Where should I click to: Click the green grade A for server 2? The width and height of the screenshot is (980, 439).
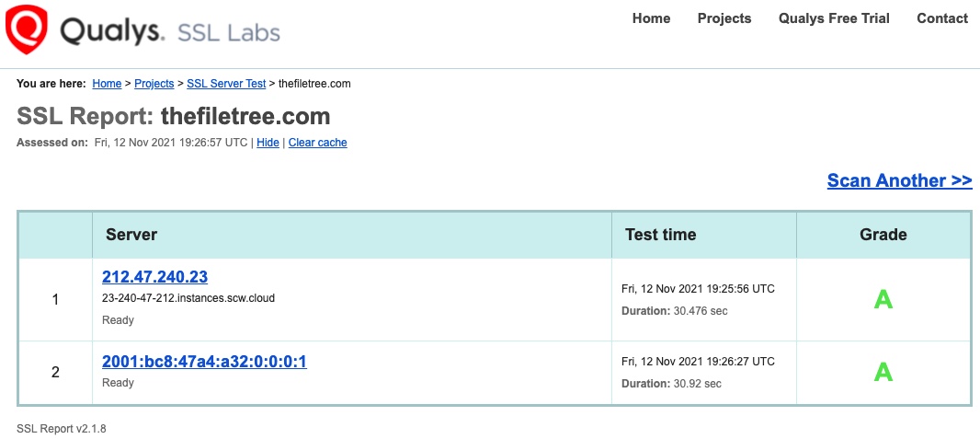(x=883, y=372)
